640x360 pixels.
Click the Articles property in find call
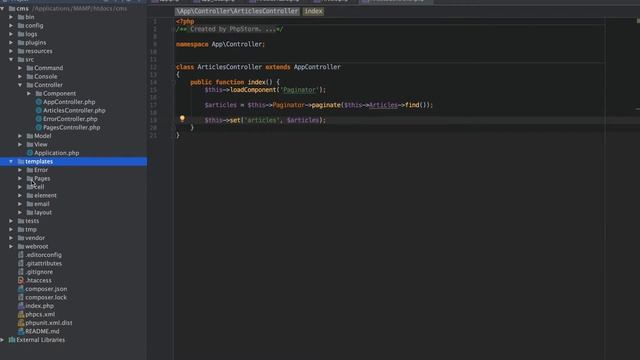point(383,105)
